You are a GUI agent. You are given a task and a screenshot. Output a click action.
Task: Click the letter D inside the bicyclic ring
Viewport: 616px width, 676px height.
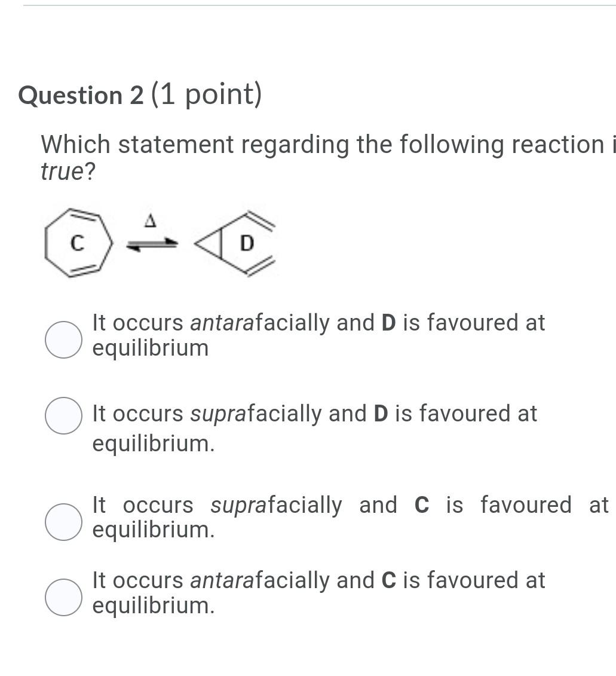[247, 244]
